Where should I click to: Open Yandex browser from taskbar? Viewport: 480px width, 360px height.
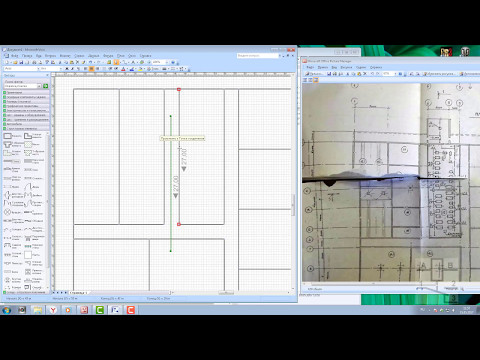click(53, 310)
